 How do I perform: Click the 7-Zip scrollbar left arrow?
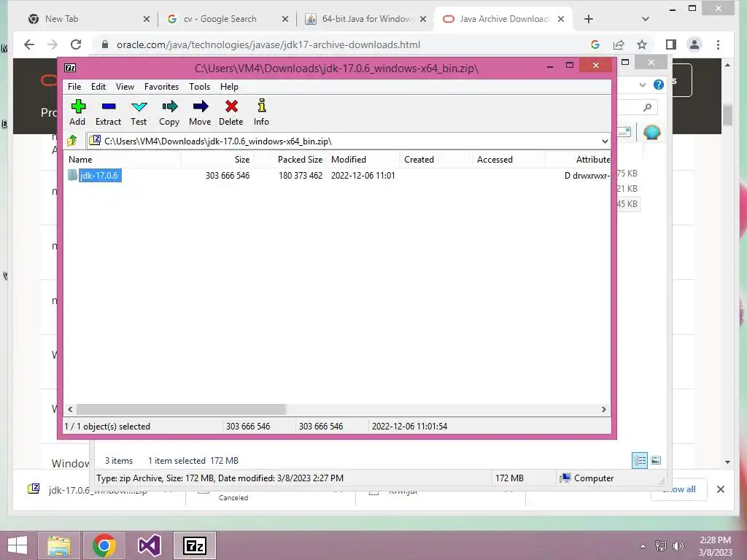[71, 410]
